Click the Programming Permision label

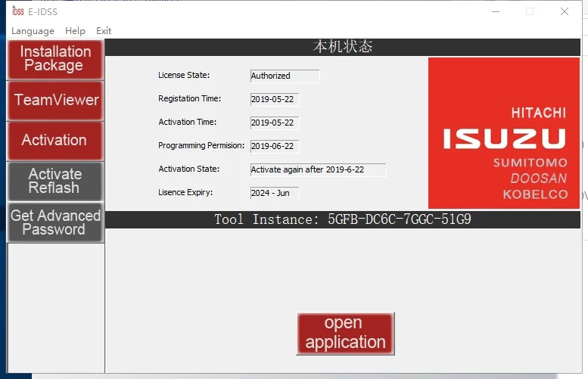201,145
